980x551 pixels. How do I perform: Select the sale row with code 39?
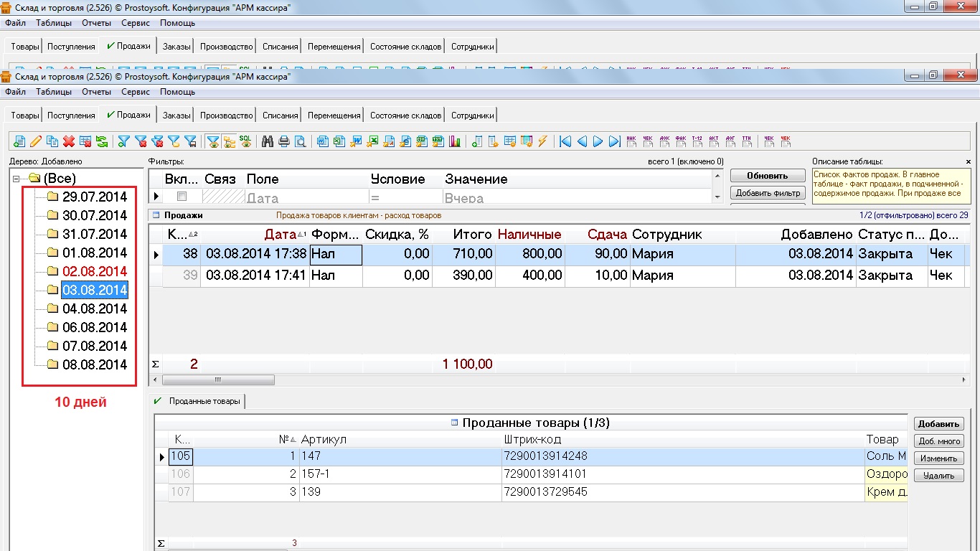pos(560,275)
